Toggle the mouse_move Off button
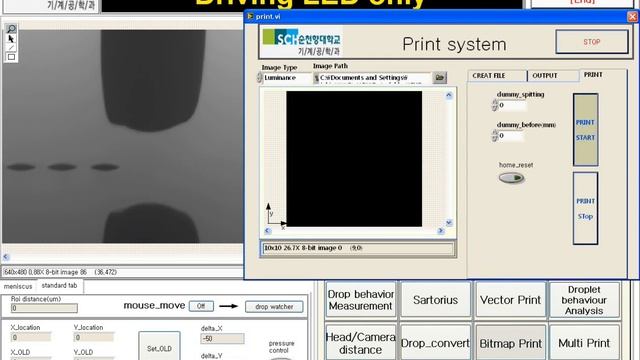The width and height of the screenshot is (640, 360). point(201,306)
